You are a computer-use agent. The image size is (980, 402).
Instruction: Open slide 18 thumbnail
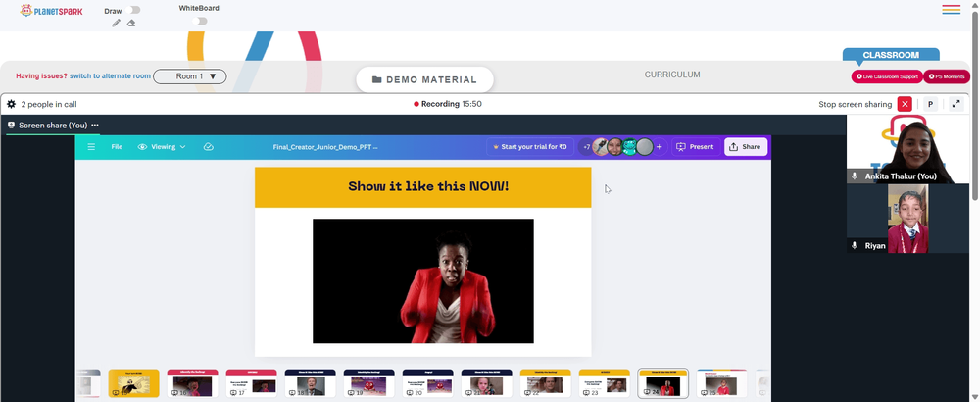[310, 383]
